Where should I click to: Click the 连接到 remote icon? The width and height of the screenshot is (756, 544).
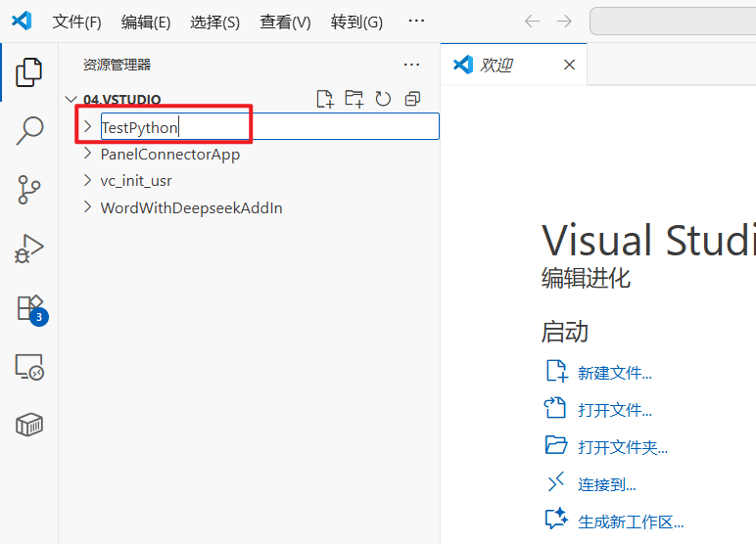pyautogui.click(x=556, y=481)
